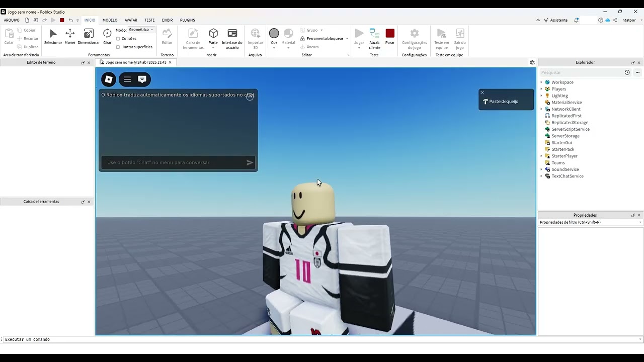The height and width of the screenshot is (362, 644).
Task: Show Explorer search history
Action: 627,72
